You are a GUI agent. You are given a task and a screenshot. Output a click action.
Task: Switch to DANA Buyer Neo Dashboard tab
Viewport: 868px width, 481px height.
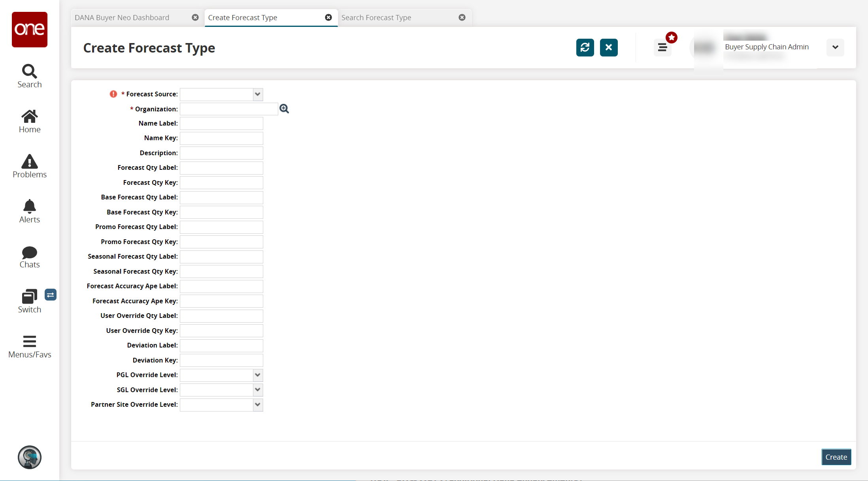point(122,18)
